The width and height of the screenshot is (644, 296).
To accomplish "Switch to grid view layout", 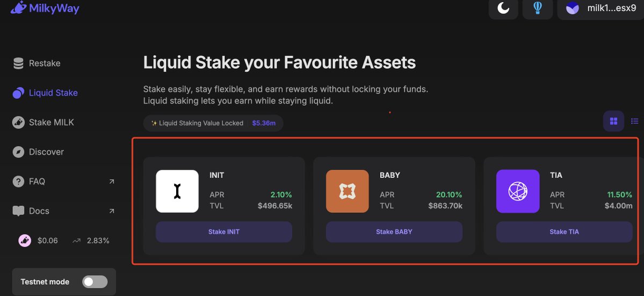I will tap(613, 121).
